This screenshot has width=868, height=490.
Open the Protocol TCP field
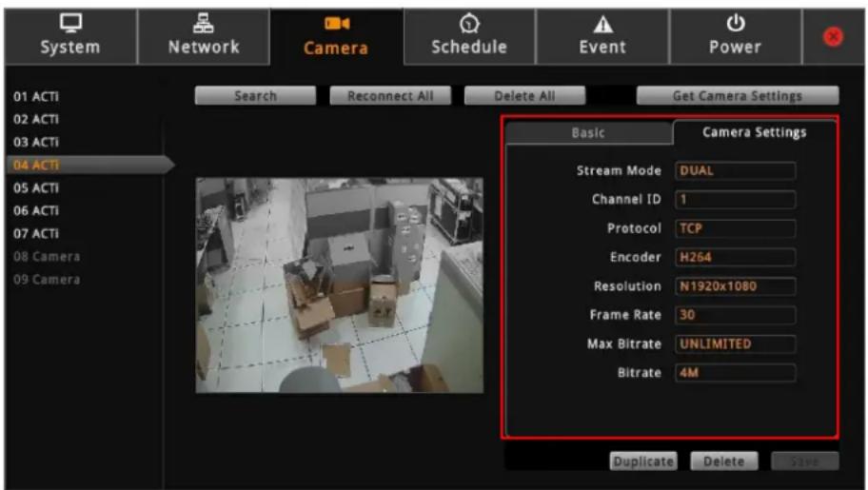pos(735,228)
